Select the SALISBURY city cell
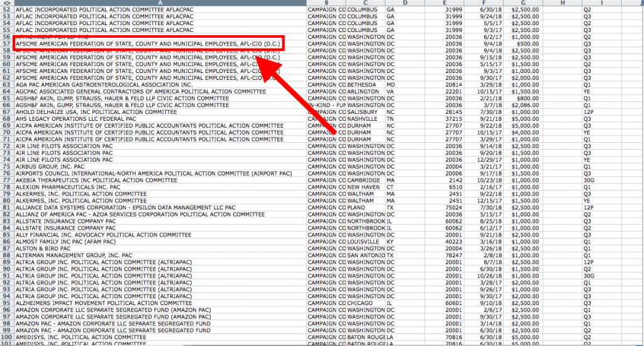This screenshot has height=346, width=644. [365, 112]
